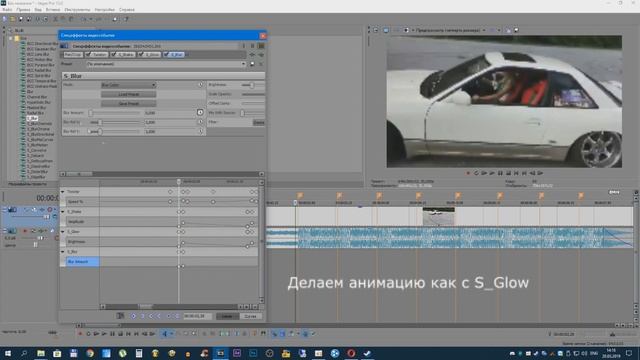
Task: Click the main transport Pause button
Action: coord(112,334)
